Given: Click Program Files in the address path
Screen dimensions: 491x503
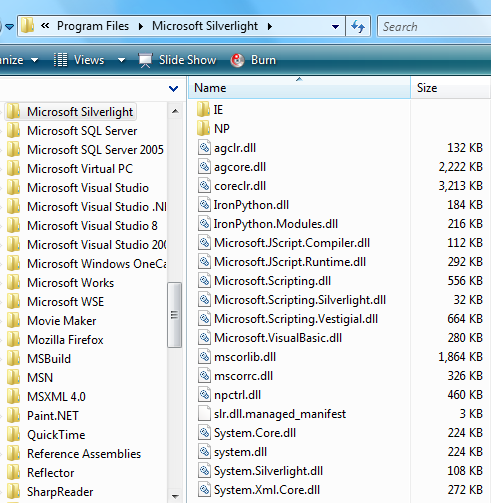Looking at the screenshot, I should [93, 26].
